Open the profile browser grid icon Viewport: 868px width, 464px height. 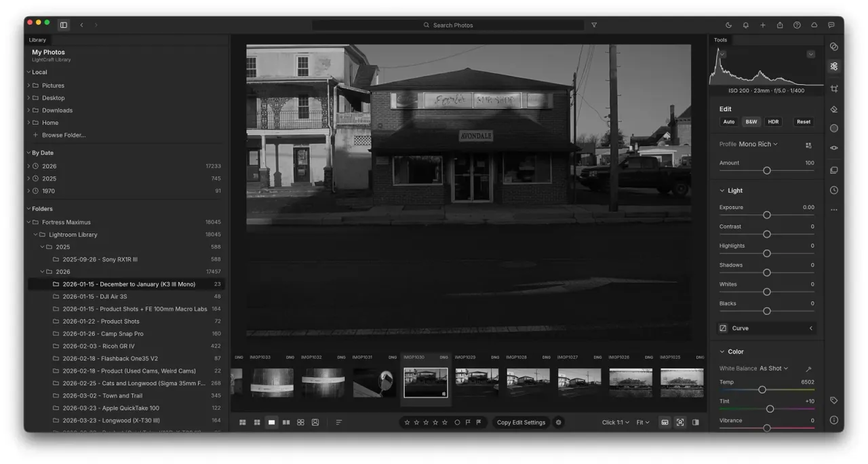808,144
